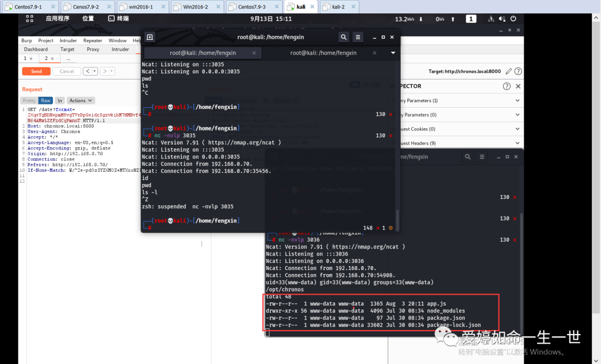Click the power icon in top panel
601x364 pixels.
click(x=513, y=18)
